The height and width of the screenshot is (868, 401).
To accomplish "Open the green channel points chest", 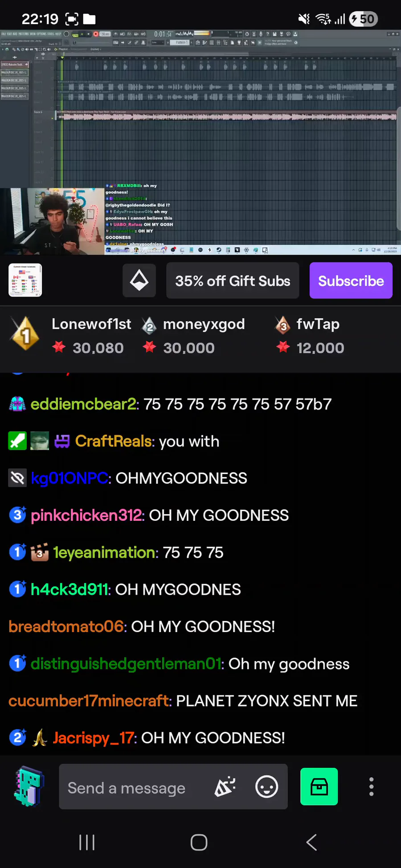I will click(319, 787).
